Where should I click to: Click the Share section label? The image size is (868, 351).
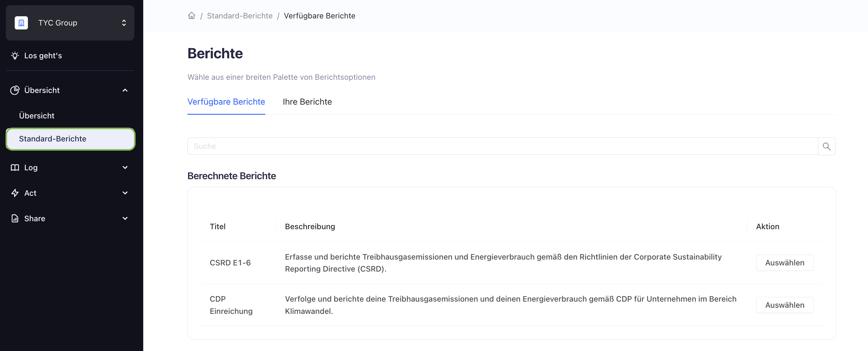[x=35, y=218]
